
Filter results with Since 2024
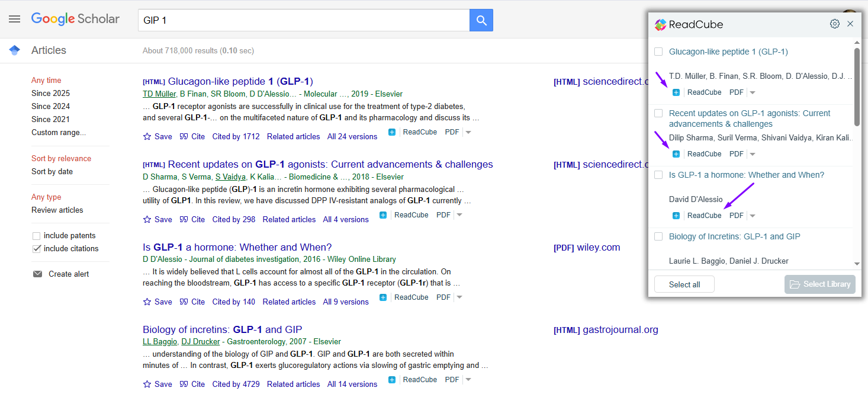[50, 107]
